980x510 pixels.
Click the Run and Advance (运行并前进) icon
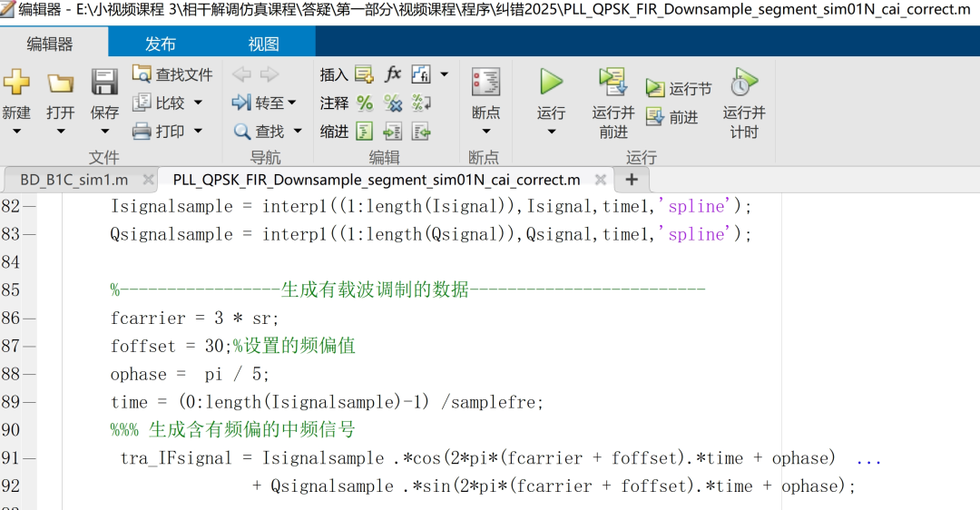613,83
